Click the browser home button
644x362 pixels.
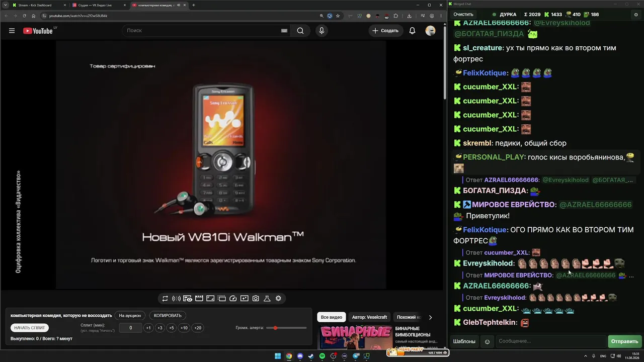[x=33, y=16]
